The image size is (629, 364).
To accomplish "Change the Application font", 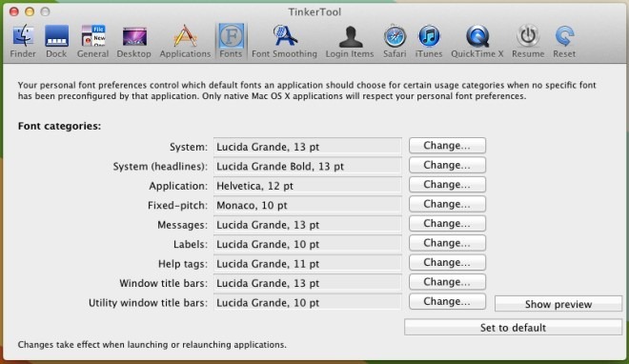I will click(x=447, y=185).
